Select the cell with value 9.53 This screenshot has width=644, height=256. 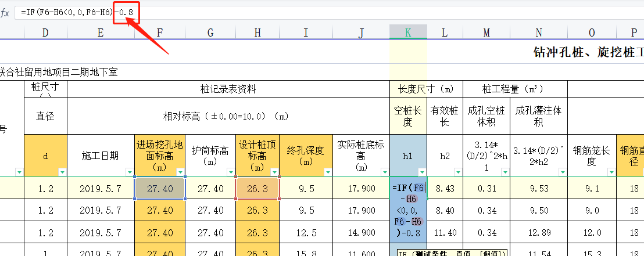click(539, 188)
